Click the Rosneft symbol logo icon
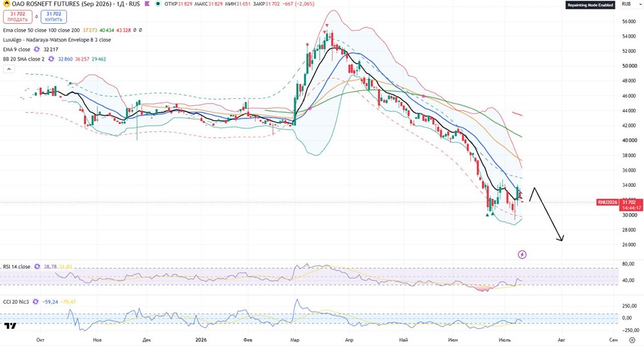Screen dimensions: 644x346 tap(6, 4)
